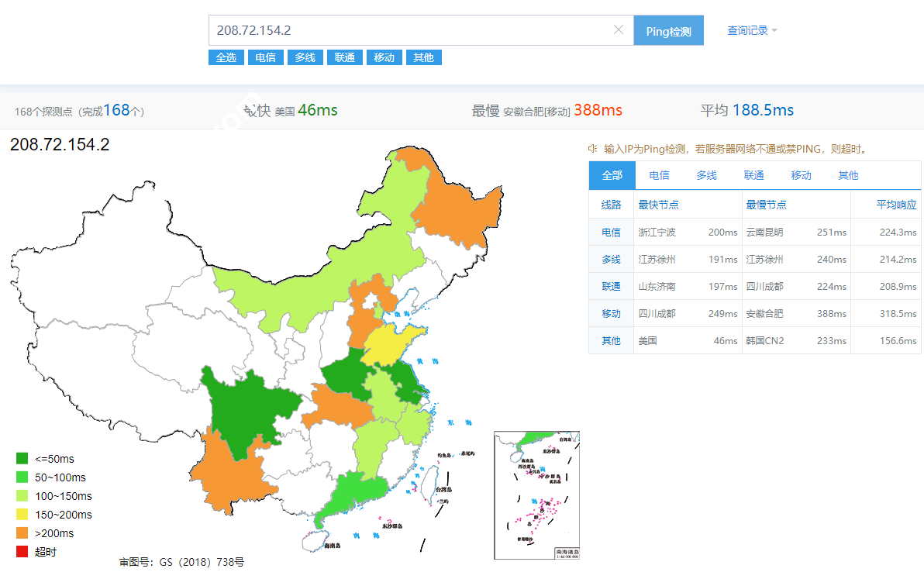Screen dimensions: 924x579
Task: Click the <=50ms legend color swatch
Action: (22, 458)
